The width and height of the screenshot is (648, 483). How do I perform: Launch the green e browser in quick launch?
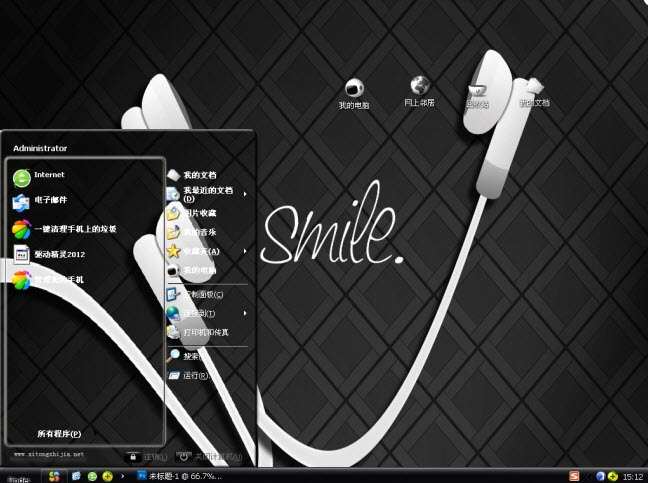(x=92, y=476)
